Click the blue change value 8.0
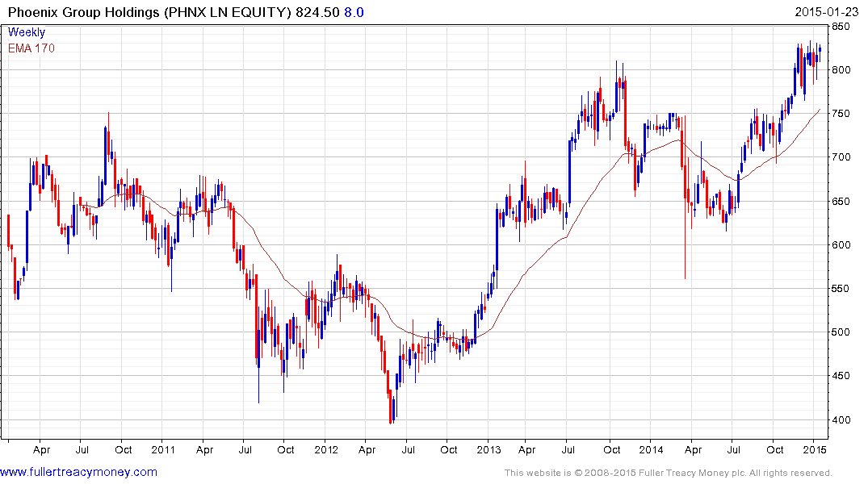 (x=354, y=12)
